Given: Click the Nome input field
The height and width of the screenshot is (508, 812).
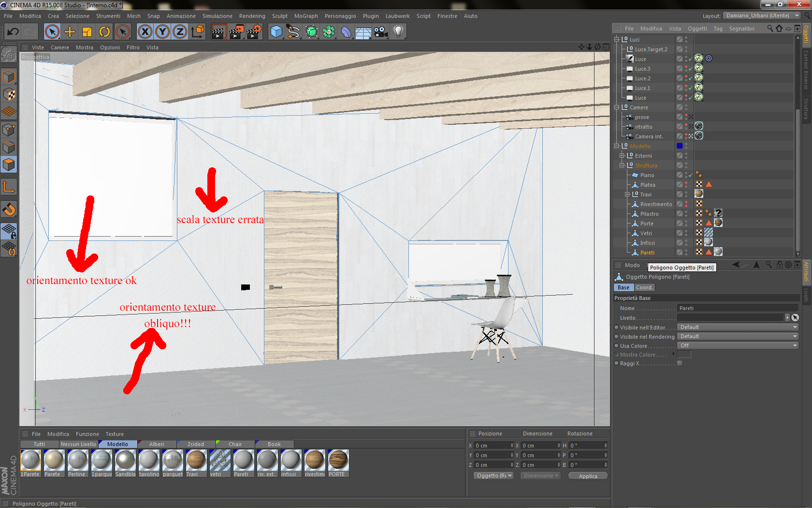Looking at the screenshot, I should [x=738, y=308].
